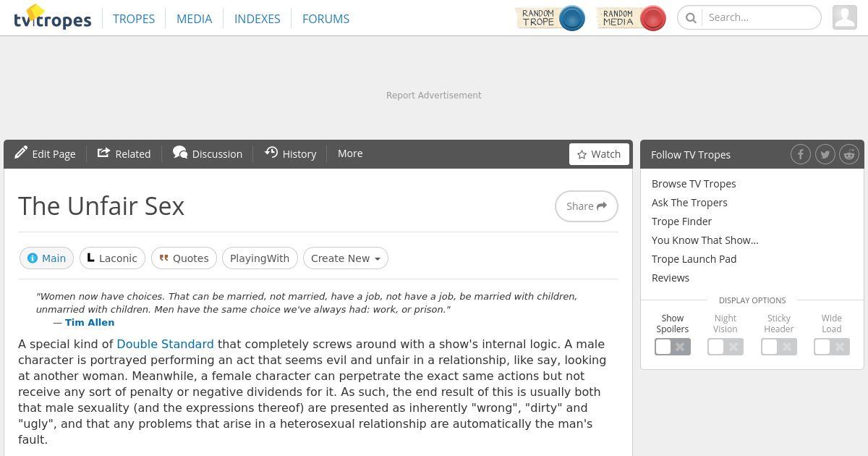This screenshot has width=868, height=456.
Task: Switch to the Quotes tab
Action: [184, 258]
